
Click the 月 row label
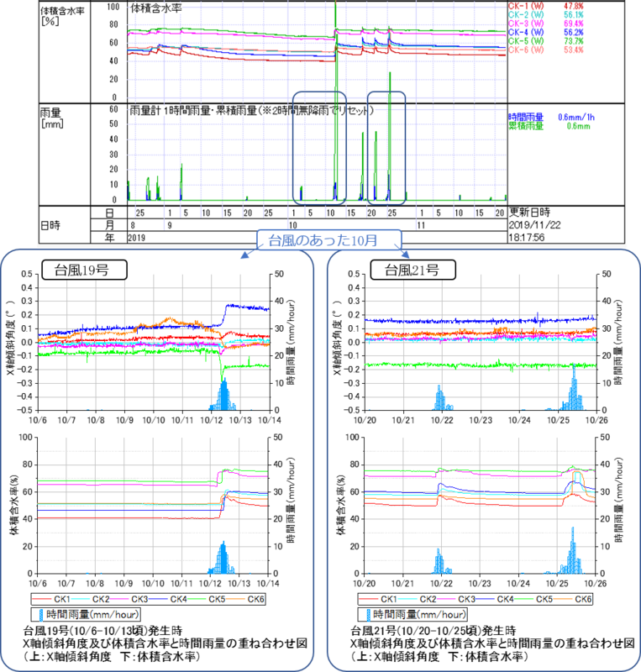(x=109, y=225)
